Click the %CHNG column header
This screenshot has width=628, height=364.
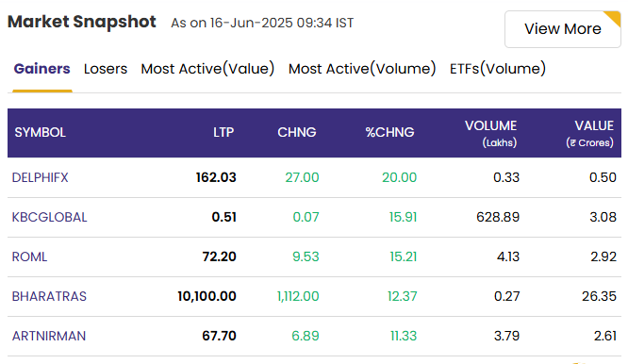(389, 133)
